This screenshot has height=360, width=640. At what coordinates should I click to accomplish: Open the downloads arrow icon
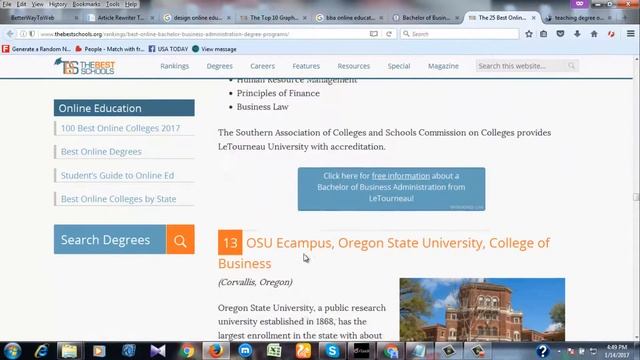577,34
